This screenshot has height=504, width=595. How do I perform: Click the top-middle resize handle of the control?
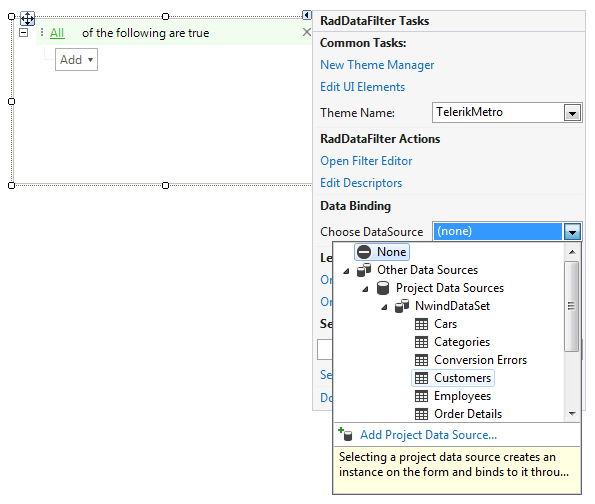click(165, 16)
